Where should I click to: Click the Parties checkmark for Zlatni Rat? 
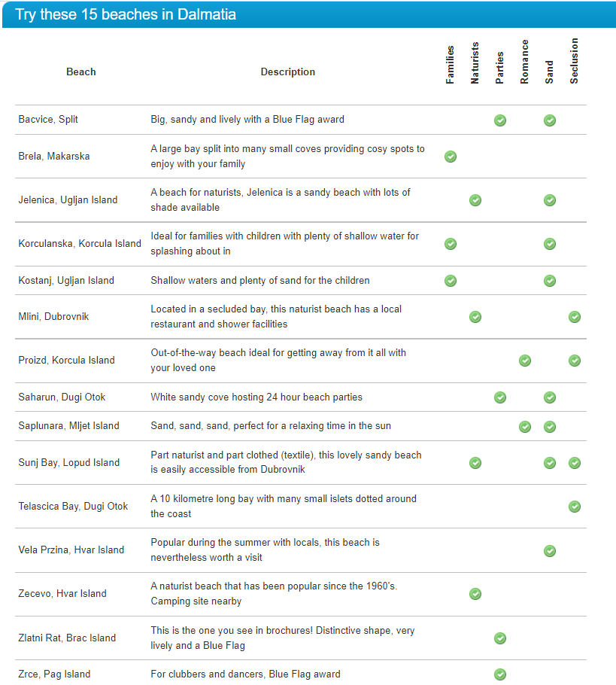(500, 638)
